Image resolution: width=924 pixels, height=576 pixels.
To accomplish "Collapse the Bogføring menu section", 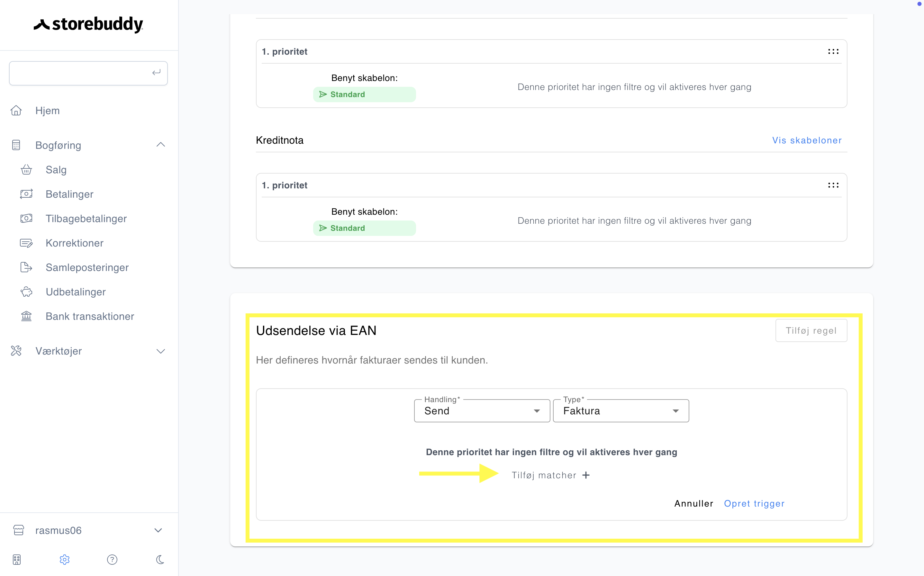I will (160, 145).
